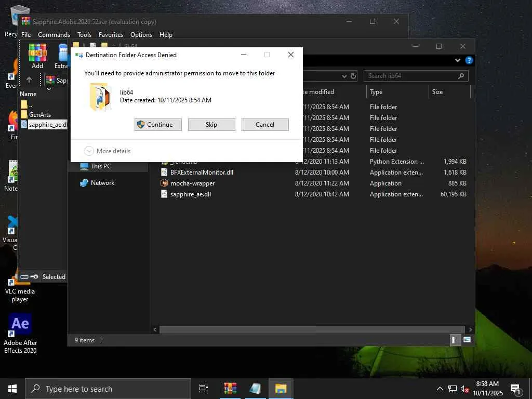Select BFXExternalMonitor.dll file
The image size is (532, 399).
[x=202, y=172]
